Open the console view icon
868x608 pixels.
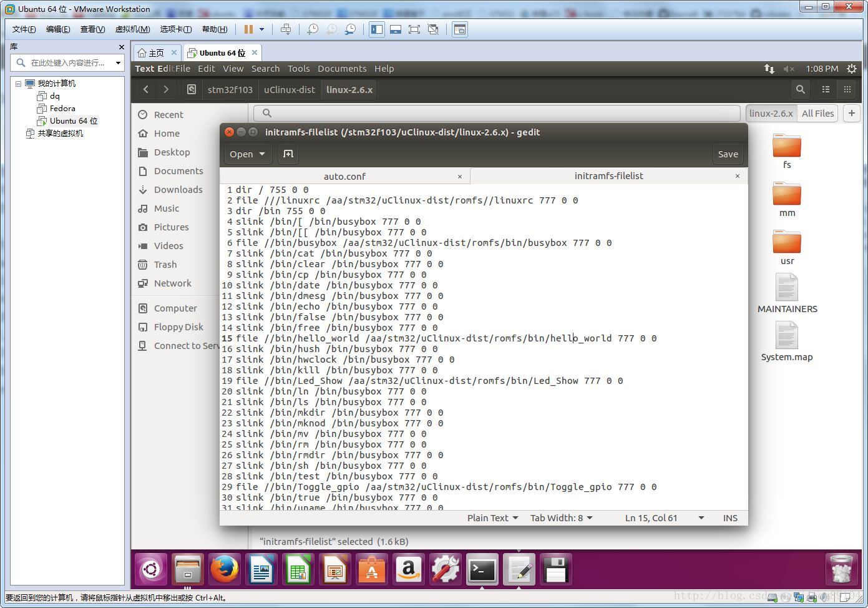coord(460,29)
